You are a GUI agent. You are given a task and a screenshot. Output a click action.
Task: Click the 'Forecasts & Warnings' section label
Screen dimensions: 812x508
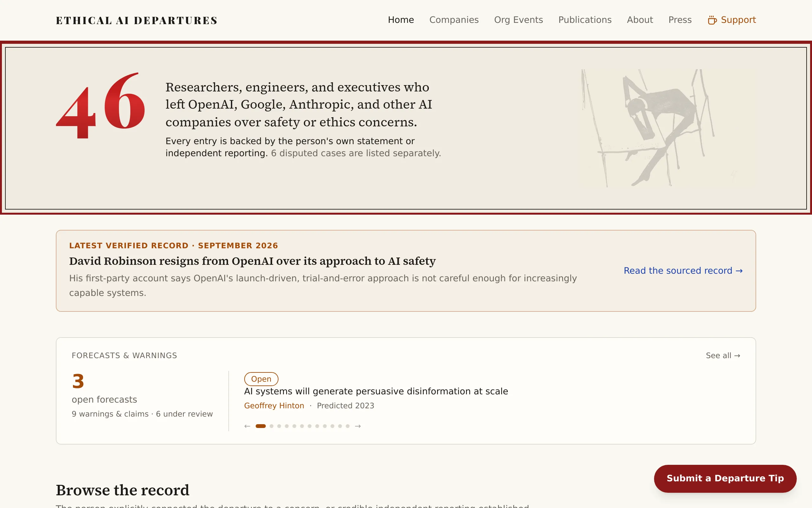click(x=124, y=356)
